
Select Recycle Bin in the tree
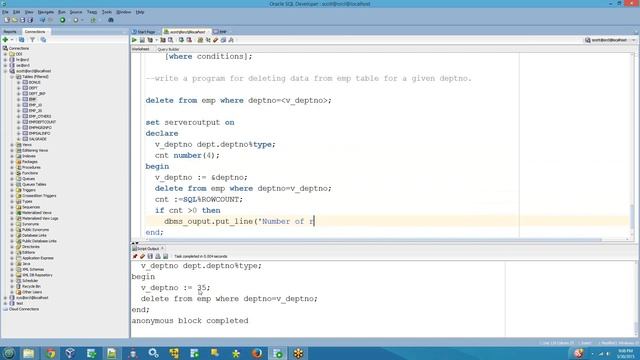[31, 287]
